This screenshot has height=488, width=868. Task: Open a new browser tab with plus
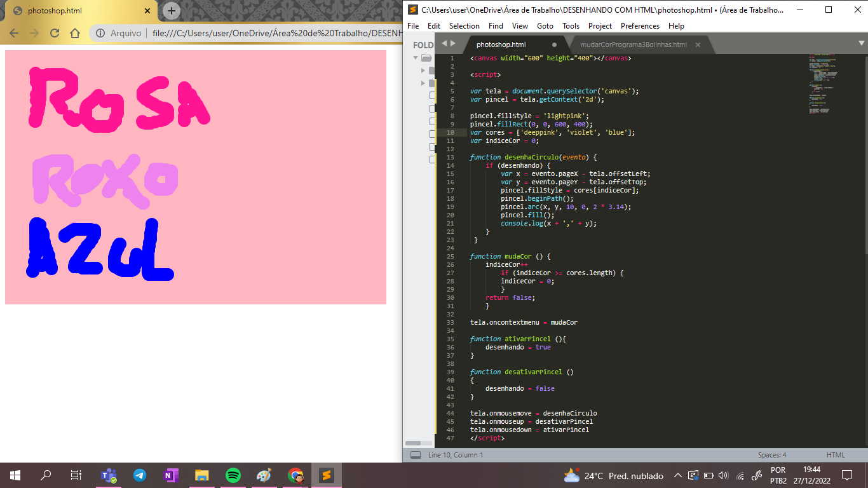pyautogui.click(x=172, y=11)
